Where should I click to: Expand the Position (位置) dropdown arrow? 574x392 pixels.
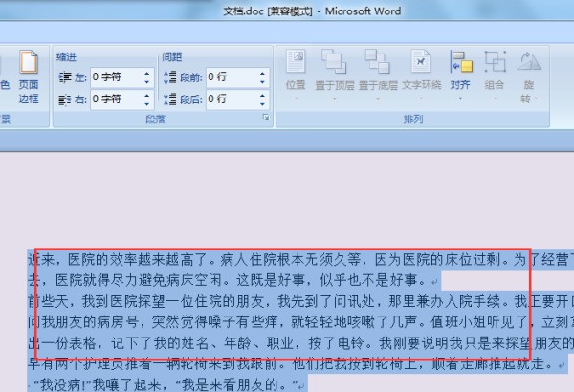[x=296, y=98]
